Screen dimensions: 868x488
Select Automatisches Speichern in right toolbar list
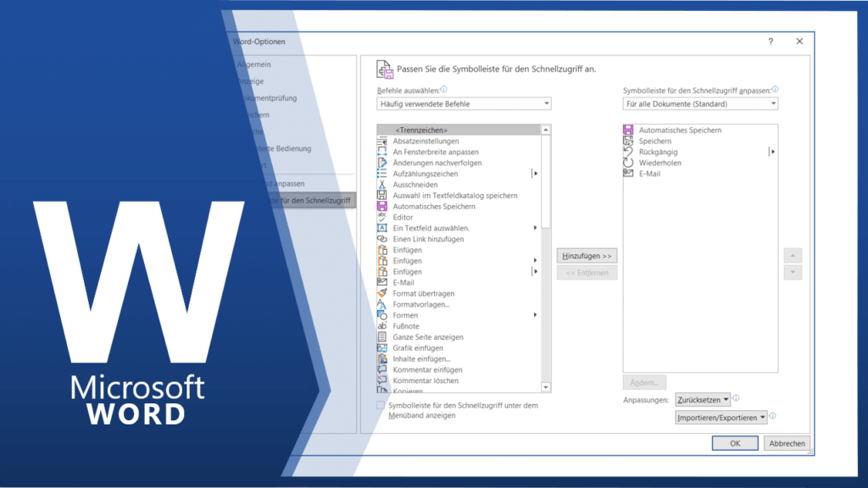pos(700,130)
